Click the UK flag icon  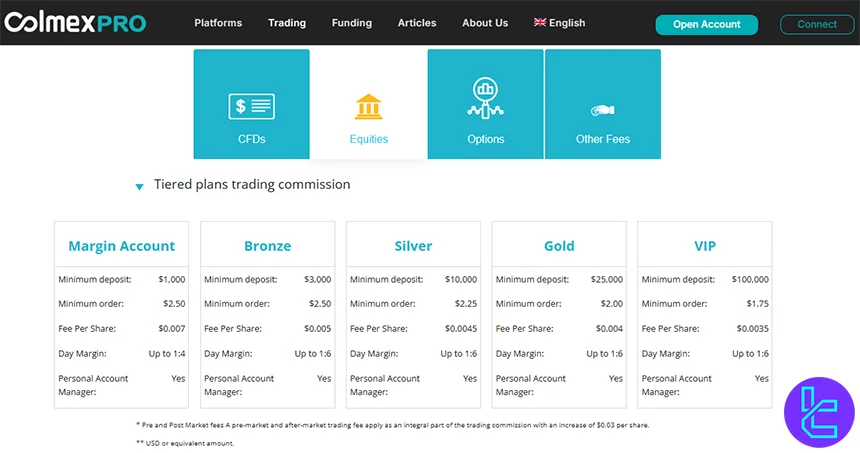point(540,22)
